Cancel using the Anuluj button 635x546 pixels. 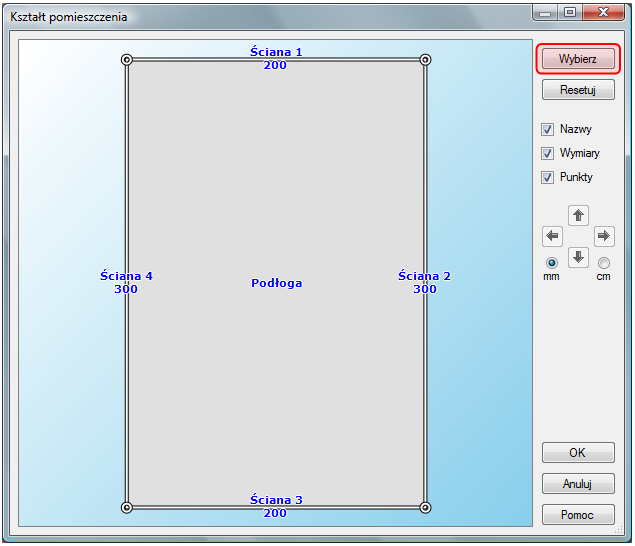point(578,484)
